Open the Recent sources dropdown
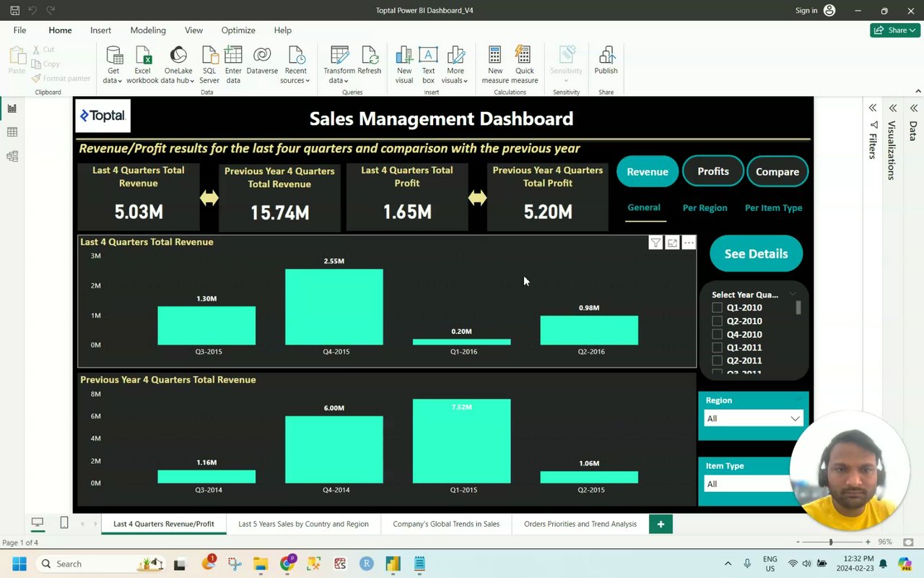 pyautogui.click(x=296, y=65)
